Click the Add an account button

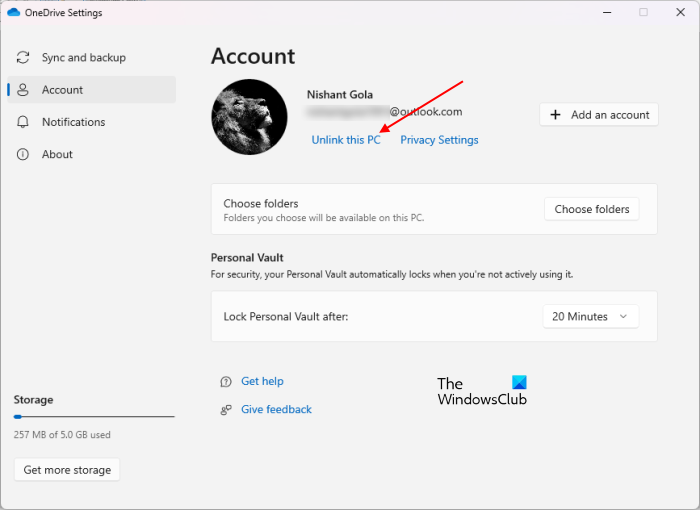tap(599, 115)
